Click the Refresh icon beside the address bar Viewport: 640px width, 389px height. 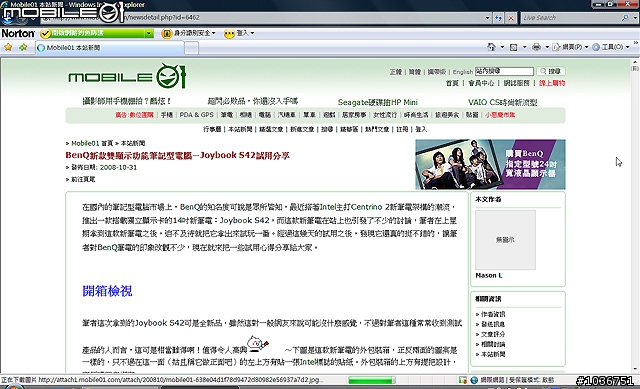498,18
